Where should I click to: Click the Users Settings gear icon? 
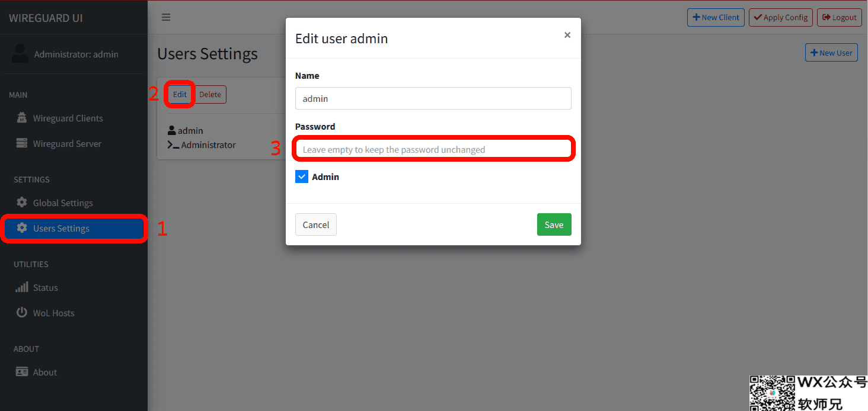pos(22,228)
